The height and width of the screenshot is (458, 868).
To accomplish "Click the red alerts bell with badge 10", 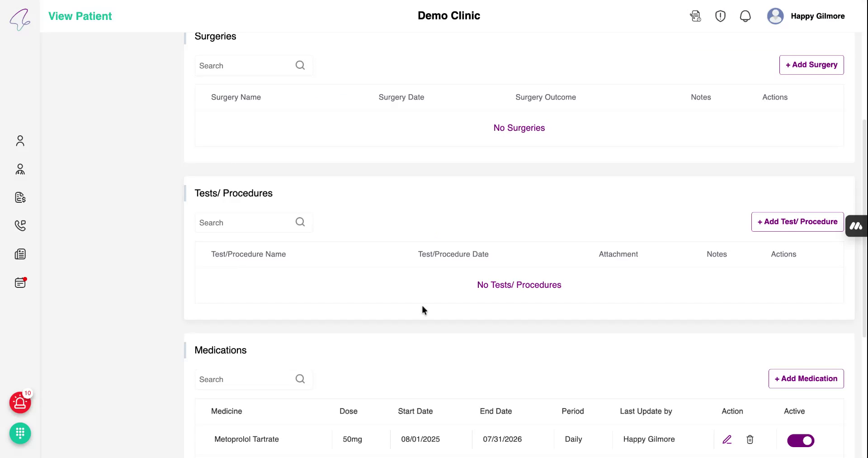I will point(20,402).
